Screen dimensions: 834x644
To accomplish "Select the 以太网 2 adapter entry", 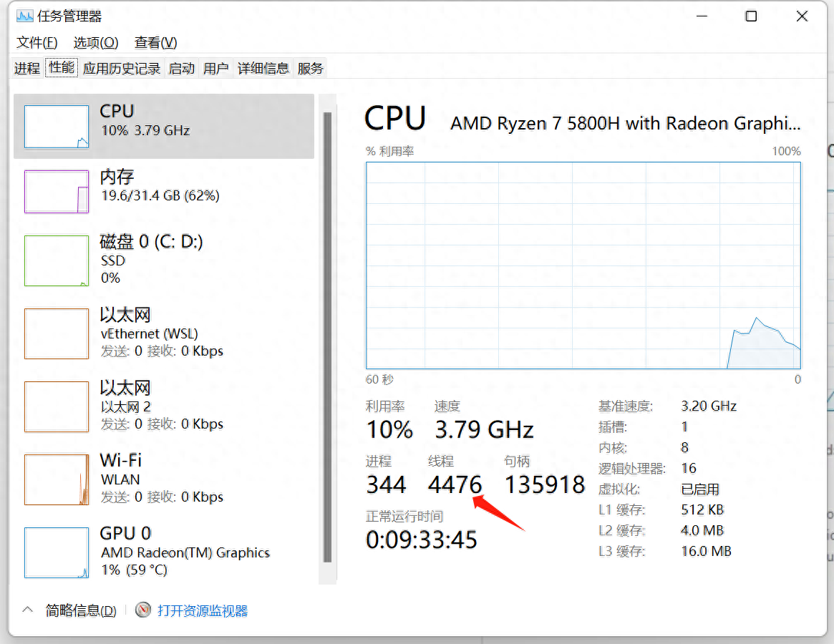I will pyautogui.click(x=164, y=406).
